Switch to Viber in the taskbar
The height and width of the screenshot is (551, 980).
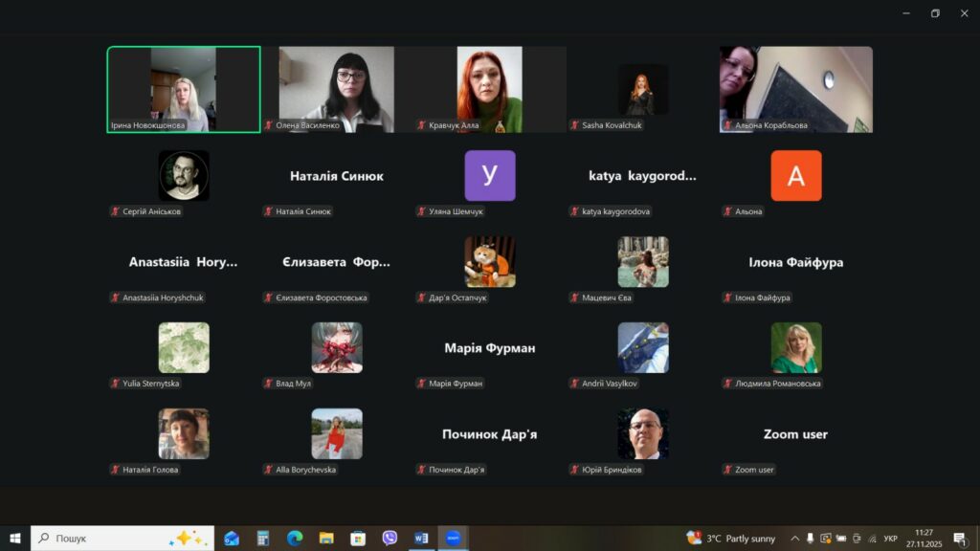pos(390,539)
